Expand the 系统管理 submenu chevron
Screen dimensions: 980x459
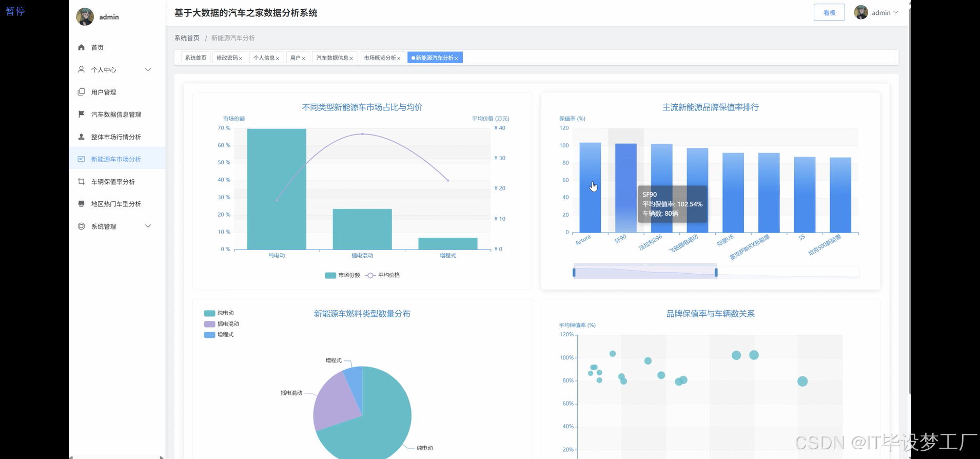[x=148, y=226]
